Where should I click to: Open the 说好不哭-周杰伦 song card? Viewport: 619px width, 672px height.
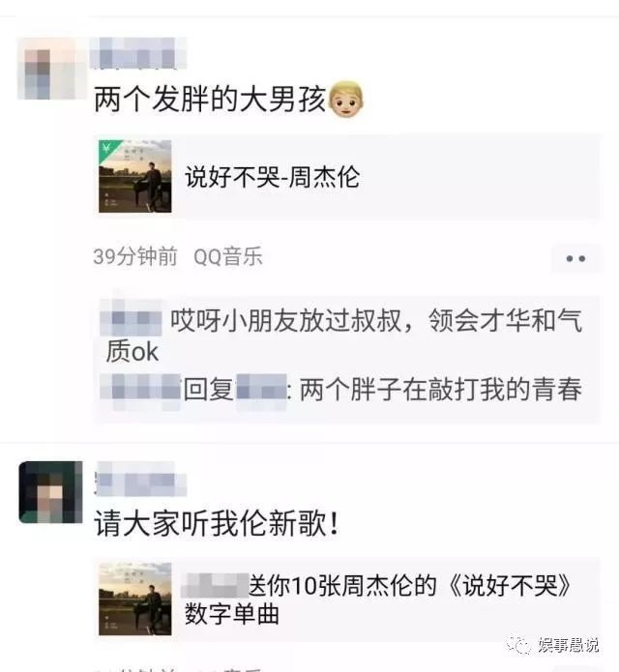(347, 176)
